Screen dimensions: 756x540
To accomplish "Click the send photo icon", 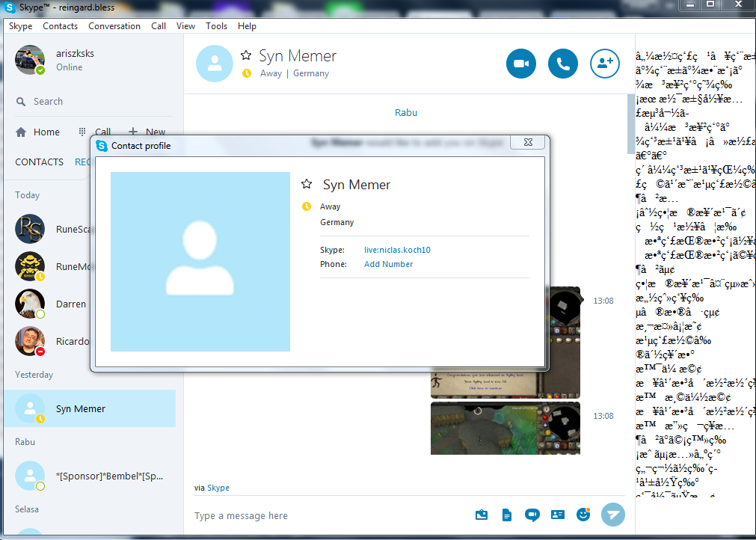I will coord(481,515).
